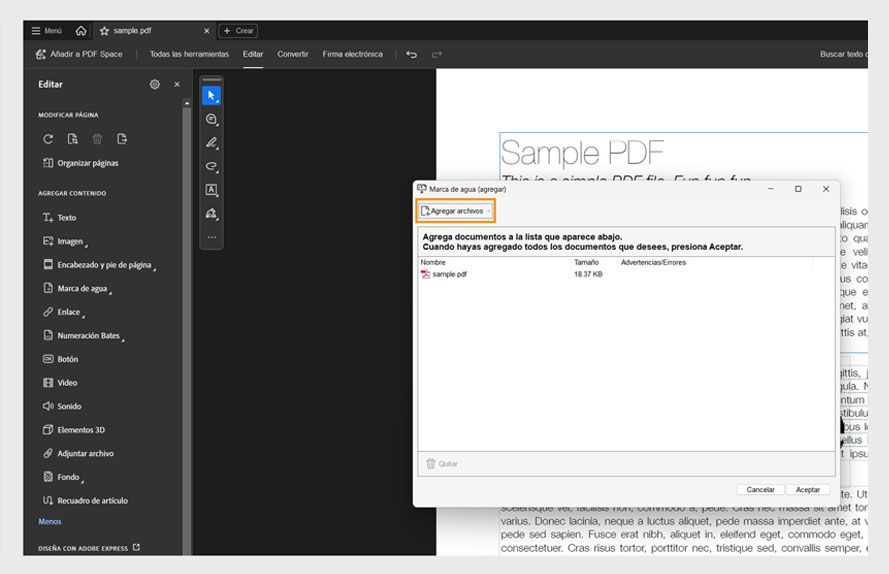The width and height of the screenshot is (889, 574).
Task: Select the freehand lasso draw tool
Action: click(x=211, y=166)
